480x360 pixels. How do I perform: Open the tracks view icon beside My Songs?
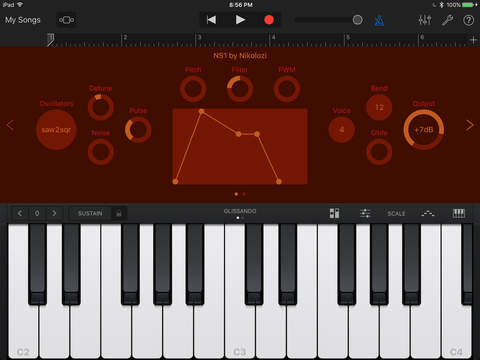pos(67,20)
